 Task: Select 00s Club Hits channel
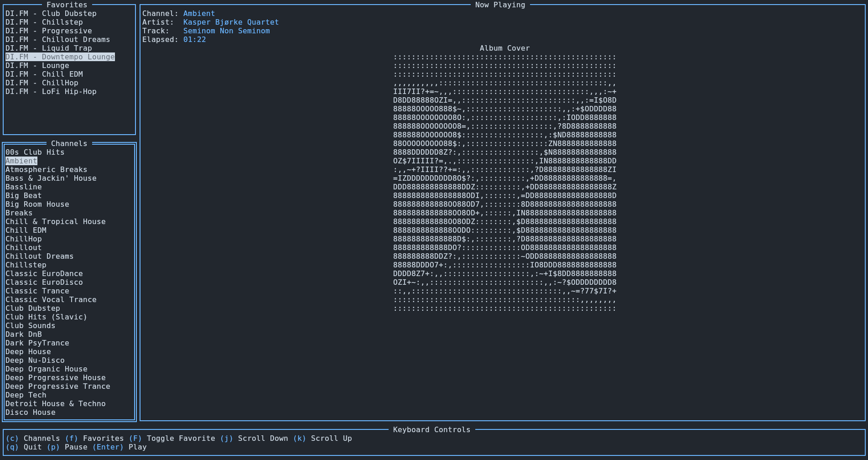[35, 152]
